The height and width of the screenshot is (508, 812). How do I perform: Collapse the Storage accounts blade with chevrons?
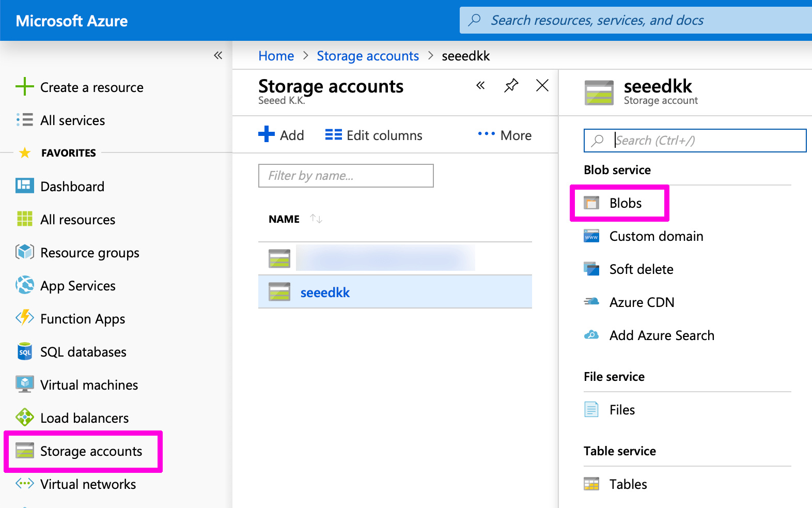click(x=480, y=85)
